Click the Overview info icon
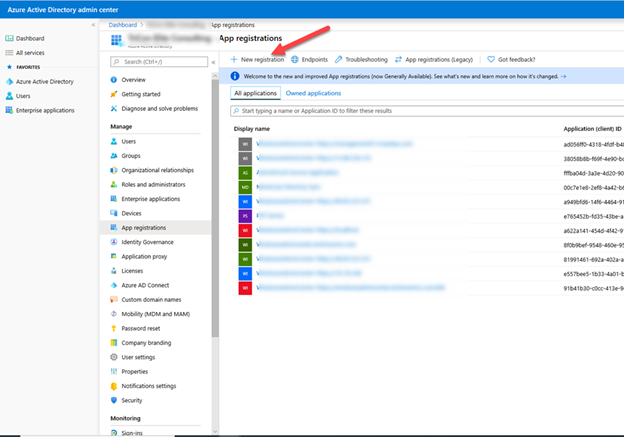This screenshot has height=437, width=624. [x=114, y=80]
